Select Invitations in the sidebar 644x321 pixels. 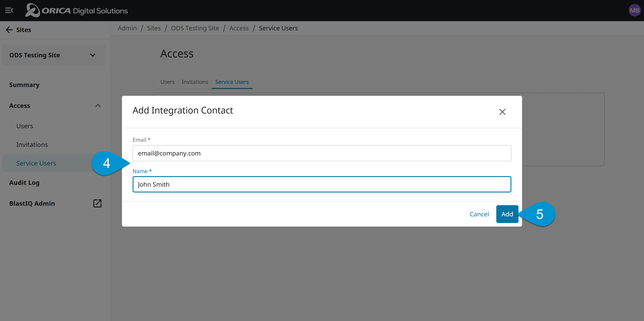coord(32,145)
